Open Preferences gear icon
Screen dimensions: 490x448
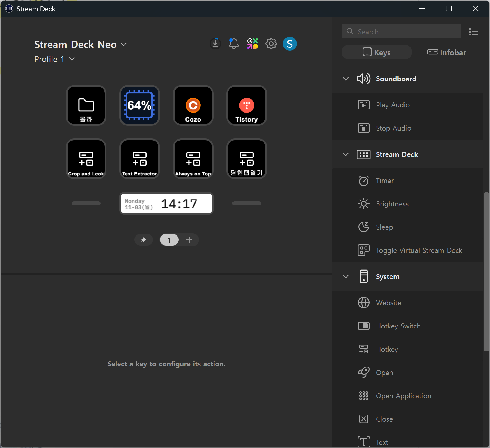click(271, 44)
